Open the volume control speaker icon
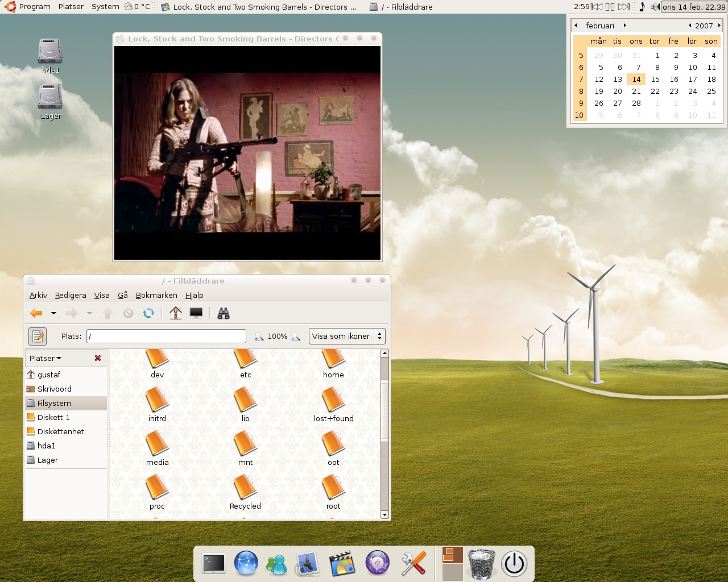This screenshot has width=728, height=582. point(655,7)
